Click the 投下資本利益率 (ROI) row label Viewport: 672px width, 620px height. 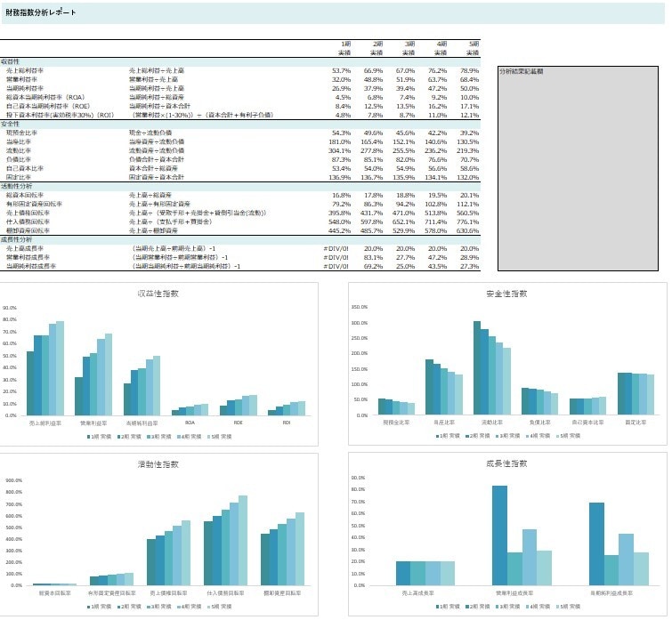coord(60,115)
